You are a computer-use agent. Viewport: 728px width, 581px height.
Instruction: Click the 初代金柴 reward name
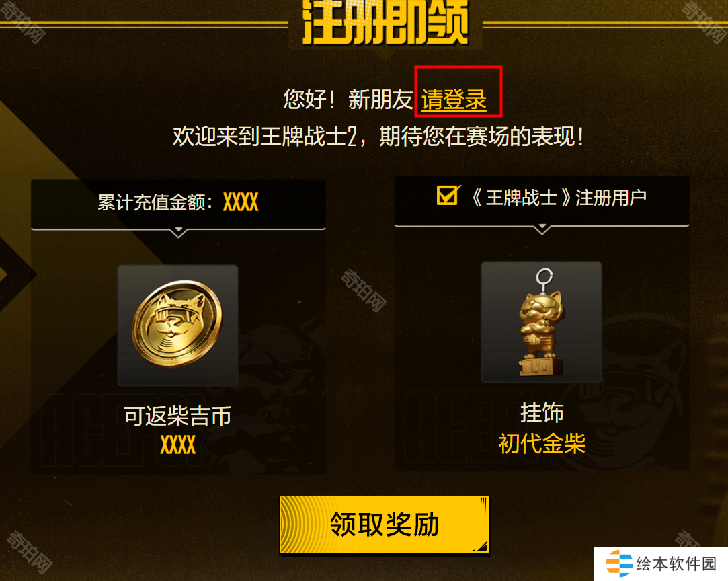[542, 443]
